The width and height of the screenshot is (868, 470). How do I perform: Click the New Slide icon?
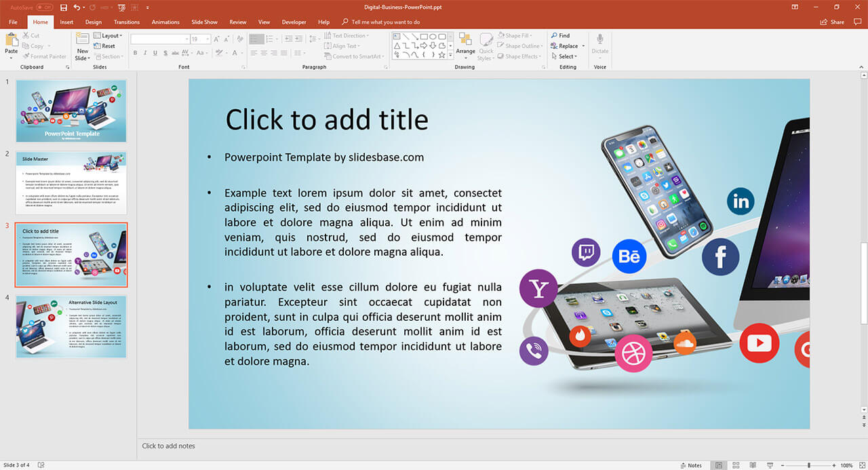[82, 39]
